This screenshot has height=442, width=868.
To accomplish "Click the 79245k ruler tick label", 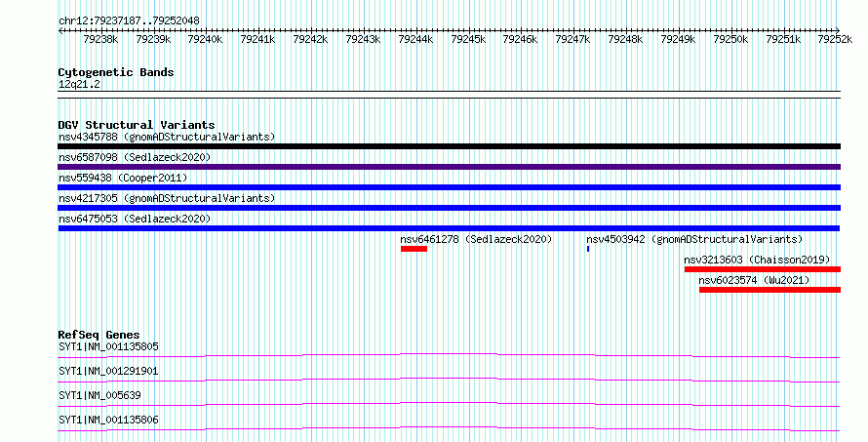I will click(x=468, y=39).
